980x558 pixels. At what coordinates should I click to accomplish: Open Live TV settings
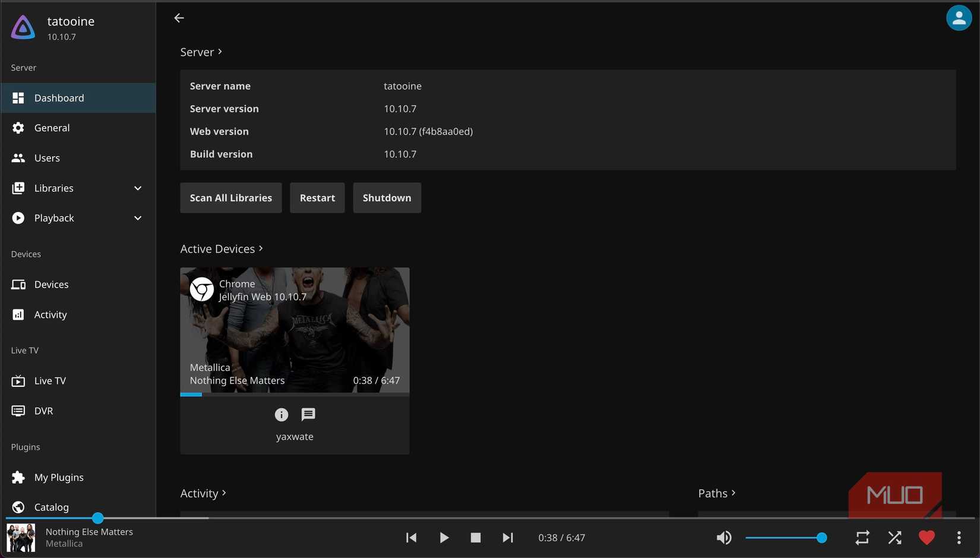pyautogui.click(x=78, y=381)
